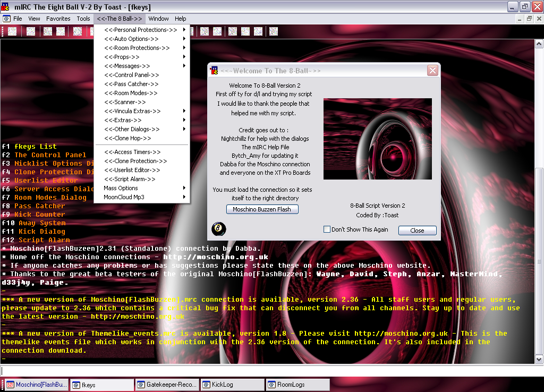Click the '8-Ball Script Version 2' caption
The width and height of the screenshot is (544, 392).
[378, 206]
